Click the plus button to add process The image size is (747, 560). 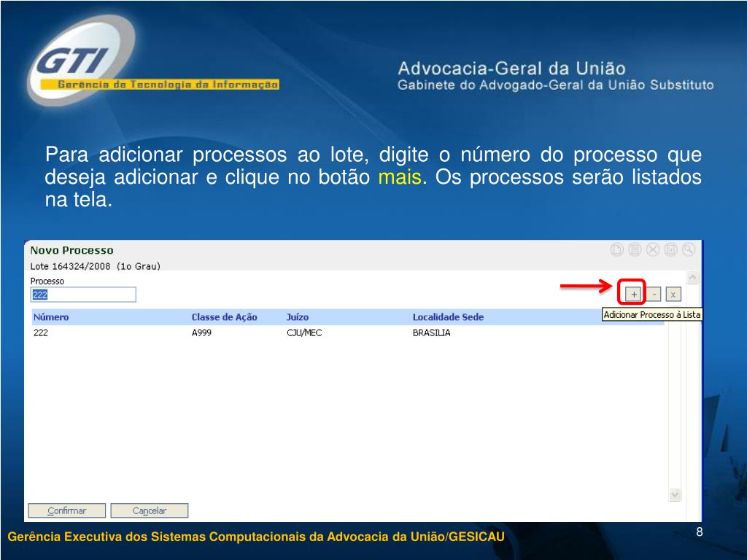click(x=634, y=295)
